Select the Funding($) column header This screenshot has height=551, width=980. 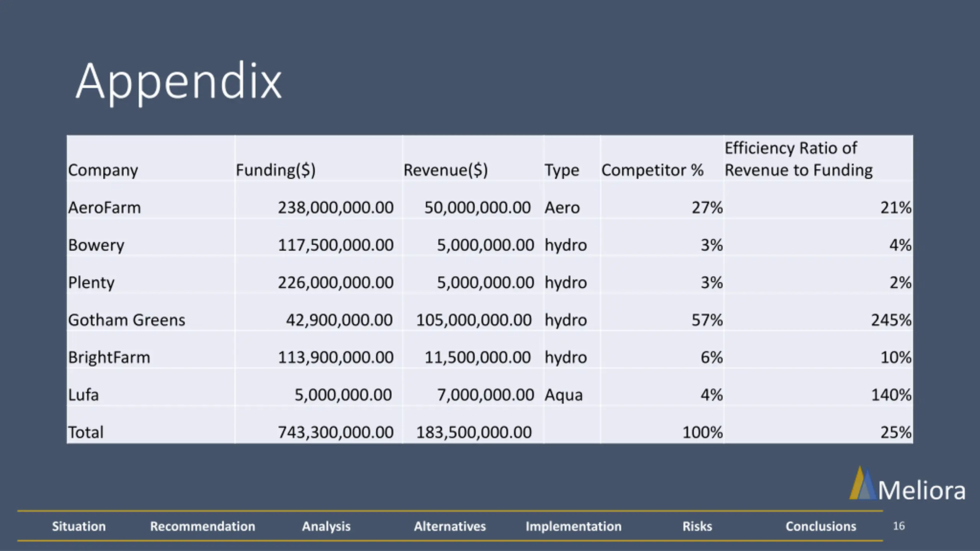(x=276, y=170)
